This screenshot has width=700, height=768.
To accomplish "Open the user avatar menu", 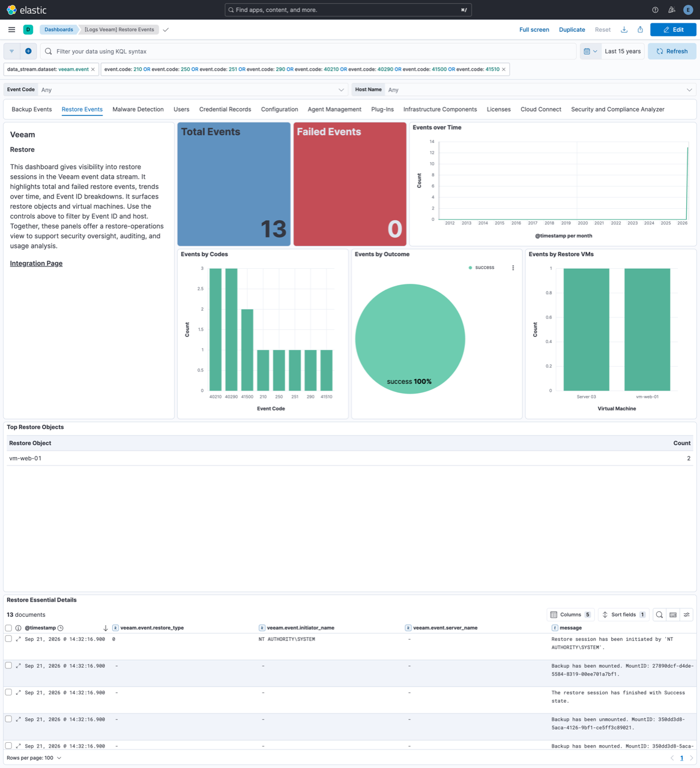I will click(688, 10).
